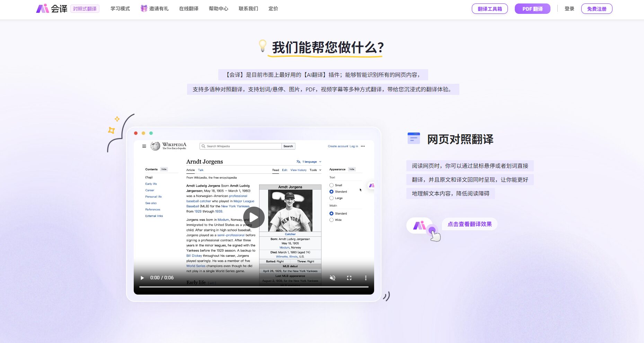This screenshot has height=343, width=644.
Task: Click the Search Wikipedia input field
Action: (241, 146)
